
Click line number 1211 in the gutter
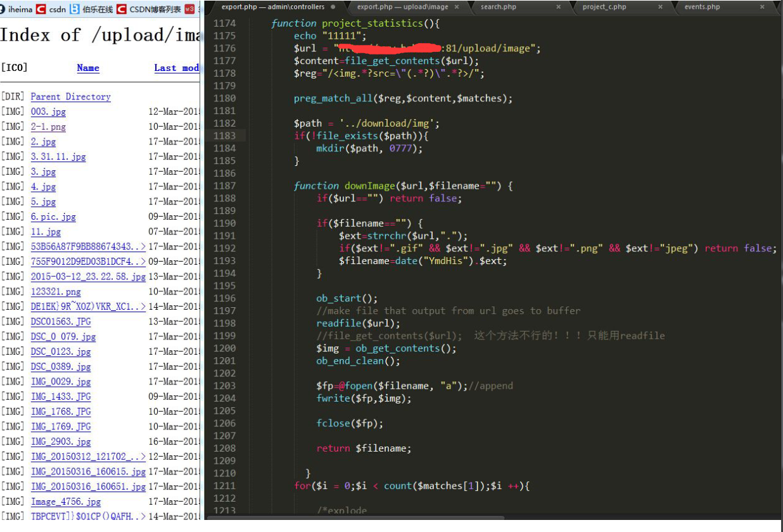coord(224,486)
